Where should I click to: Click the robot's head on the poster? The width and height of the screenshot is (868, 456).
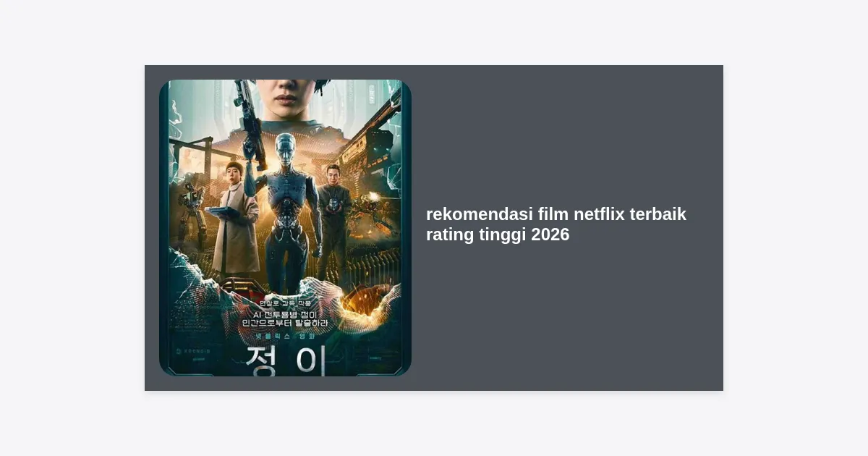(285, 149)
